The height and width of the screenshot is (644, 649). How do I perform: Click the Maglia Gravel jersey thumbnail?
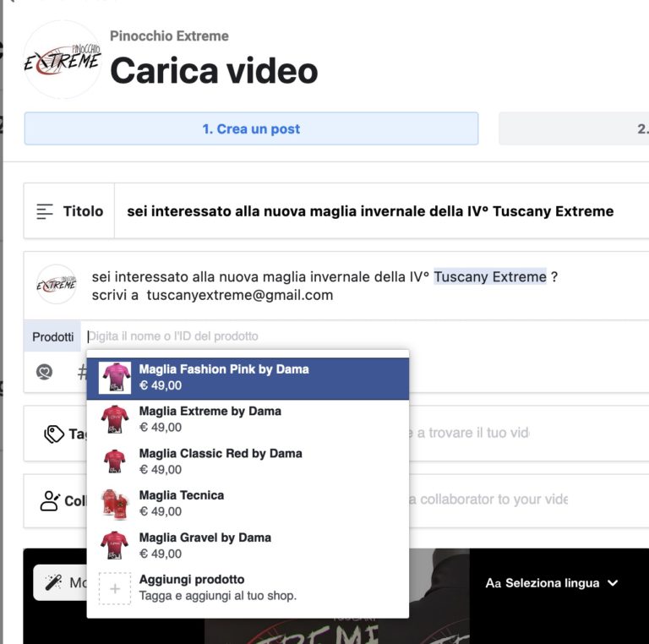click(115, 545)
